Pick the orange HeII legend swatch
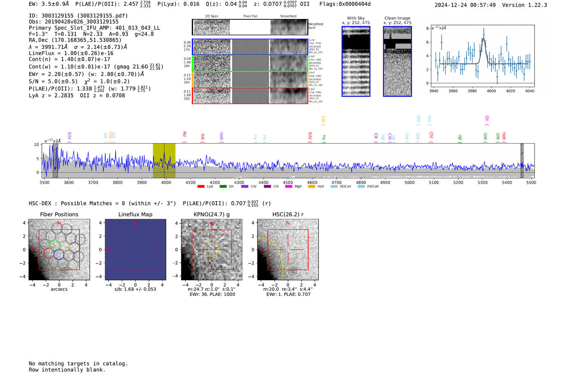 click(x=311, y=187)
